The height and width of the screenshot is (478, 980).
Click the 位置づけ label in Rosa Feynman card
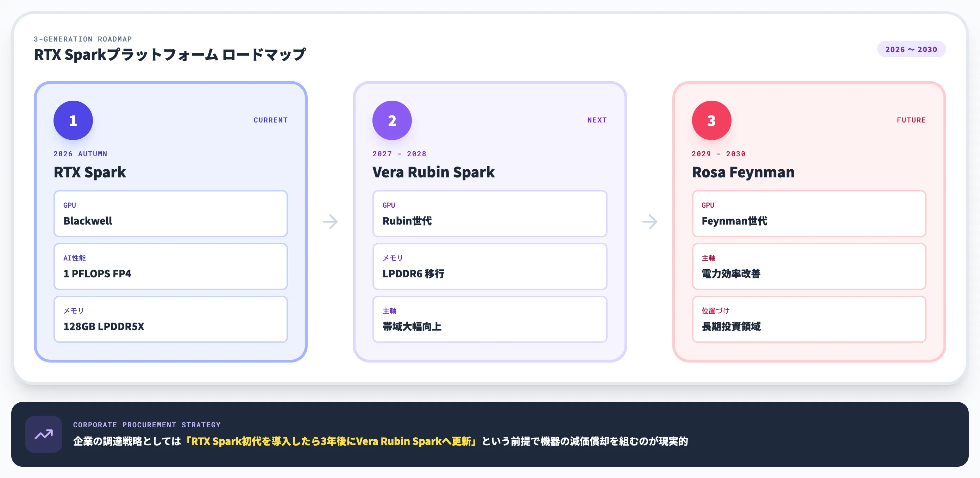pos(715,311)
